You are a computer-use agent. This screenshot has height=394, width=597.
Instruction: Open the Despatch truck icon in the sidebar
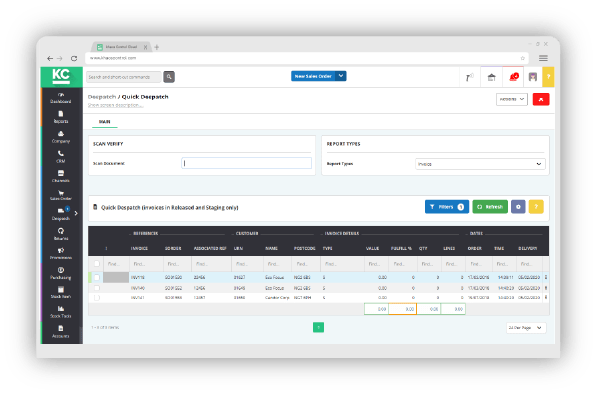click(x=61, y=211)
